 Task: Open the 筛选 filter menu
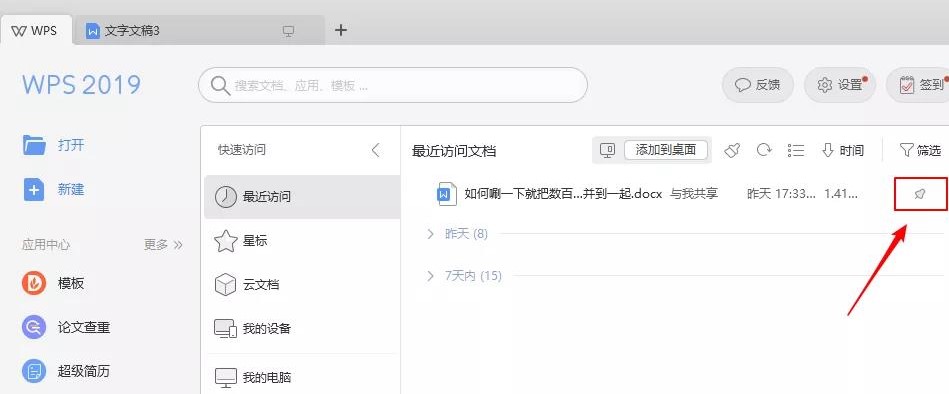pyautogui.click(x=921, y=150)
